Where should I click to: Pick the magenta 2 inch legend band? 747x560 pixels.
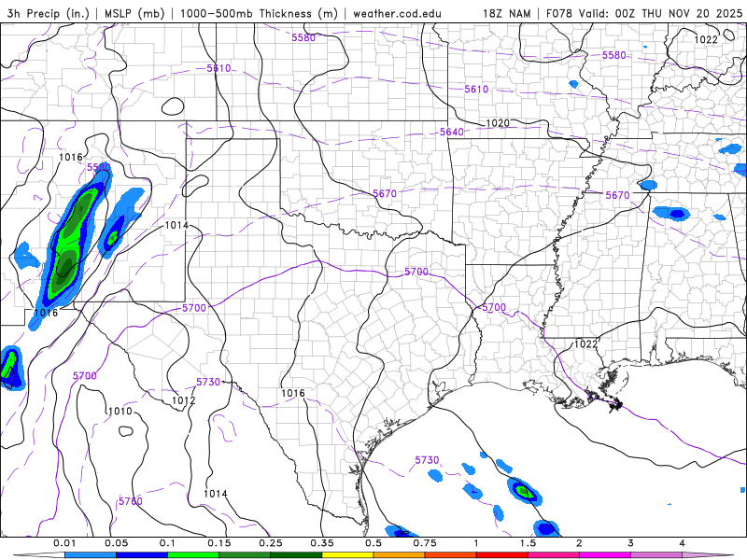pyautogui.click(x=605, y=555)
